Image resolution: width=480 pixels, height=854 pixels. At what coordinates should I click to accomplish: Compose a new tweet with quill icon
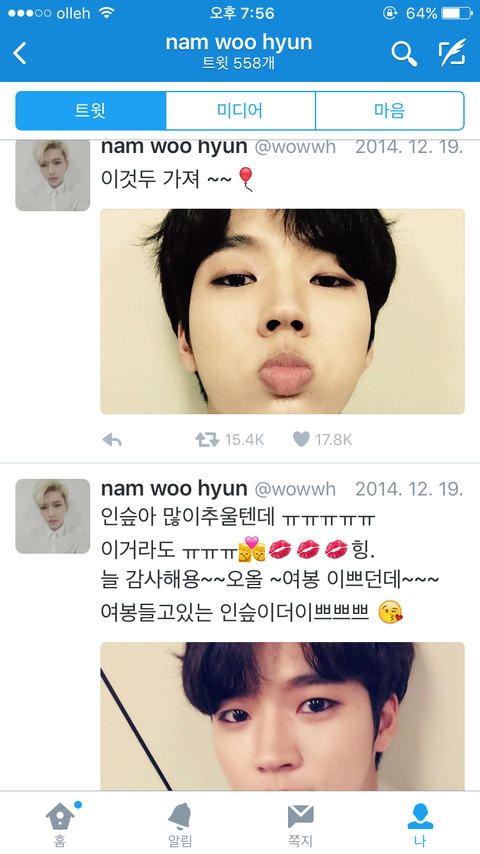pos(452,53)
